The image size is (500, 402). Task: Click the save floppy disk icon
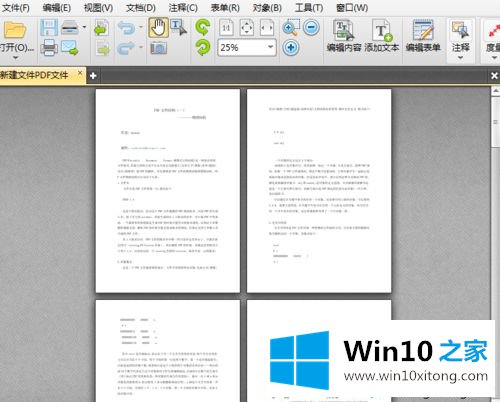tap(49, 28)
